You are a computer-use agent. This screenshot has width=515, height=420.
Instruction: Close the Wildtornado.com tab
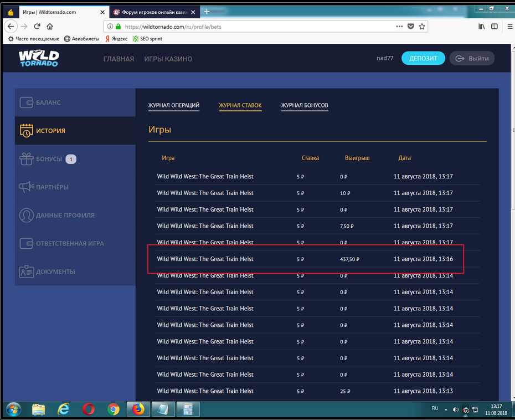[x=102, y=12]
